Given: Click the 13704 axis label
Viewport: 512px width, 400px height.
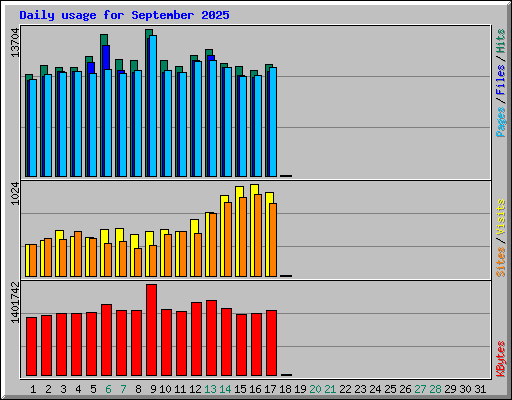Looking at the screenshot, I should point(15,42).
